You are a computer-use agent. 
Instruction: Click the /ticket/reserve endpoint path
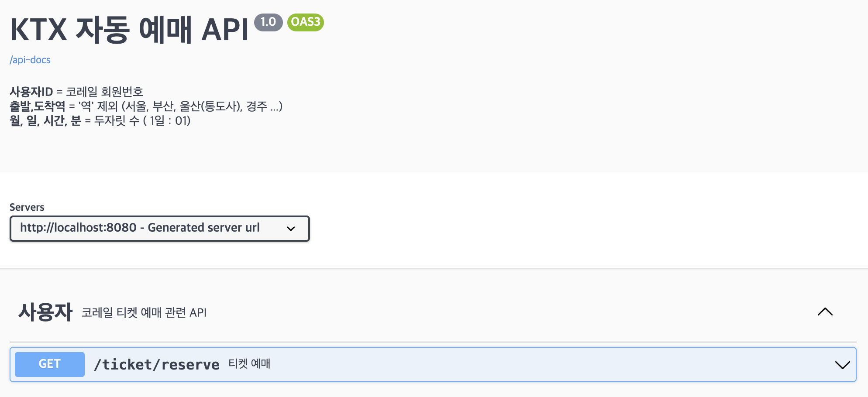(157, 364)
